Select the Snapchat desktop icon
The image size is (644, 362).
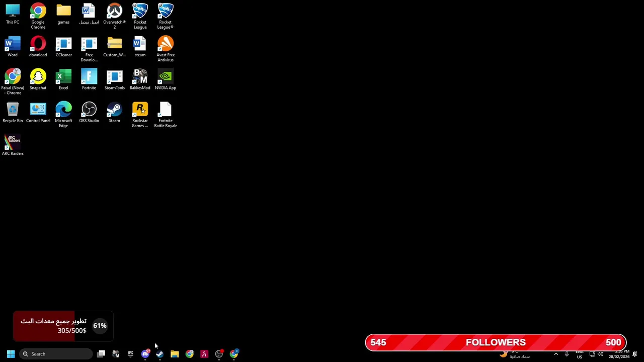coord(38,79)
